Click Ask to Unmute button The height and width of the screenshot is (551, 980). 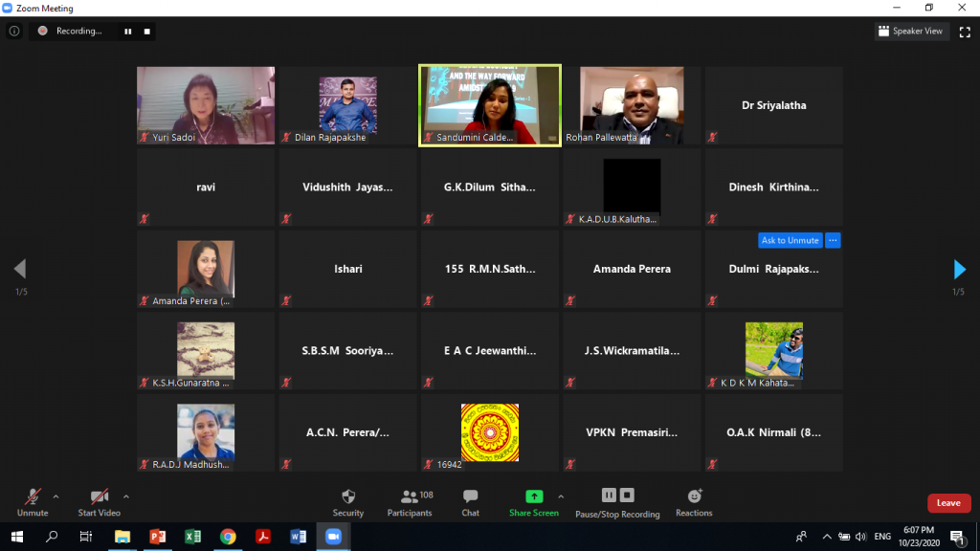pyautogui.click(x=790, y=240)
